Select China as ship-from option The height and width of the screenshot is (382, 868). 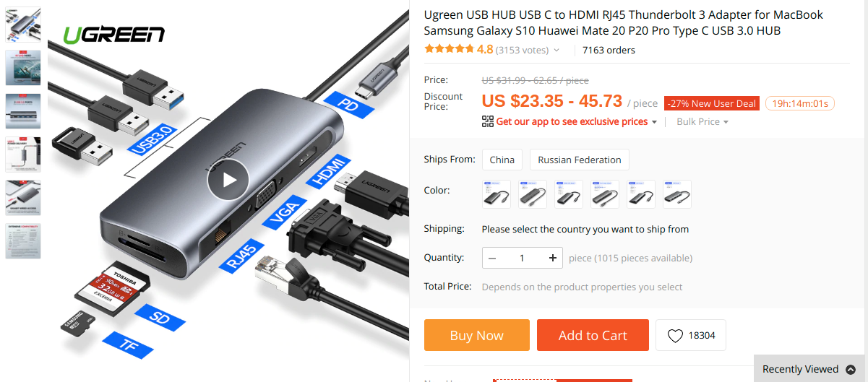pyautogui.click(x=502, y=160)
